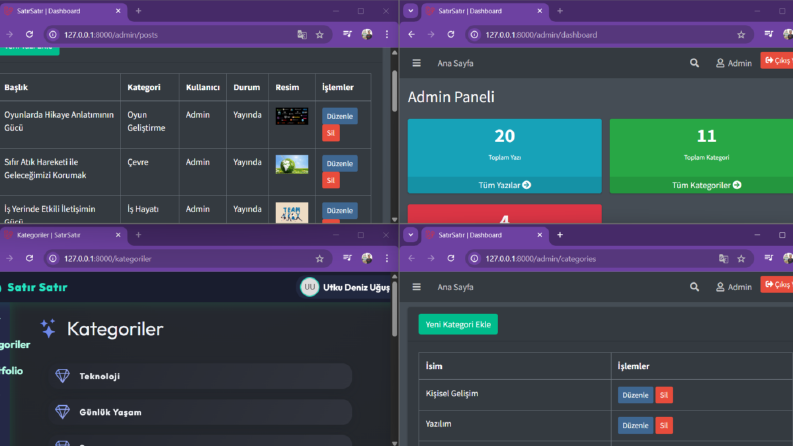Bookmark the admin/posts page with the star
This screenshot has width=793, height=446.
(x=320, y=34)
